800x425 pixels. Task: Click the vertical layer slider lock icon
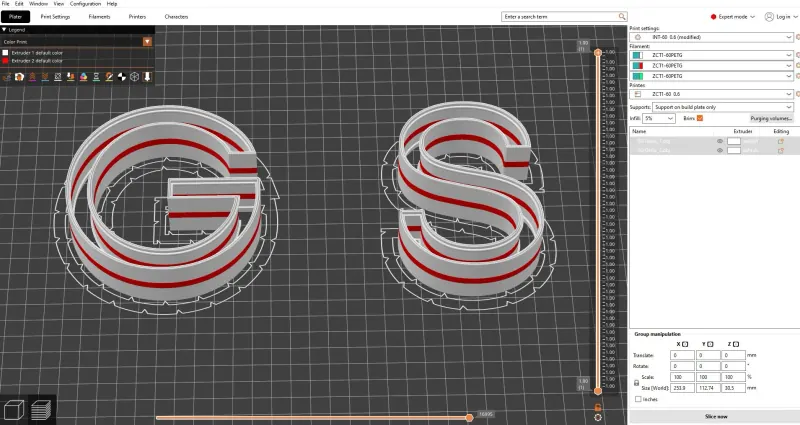click(598, 407)
